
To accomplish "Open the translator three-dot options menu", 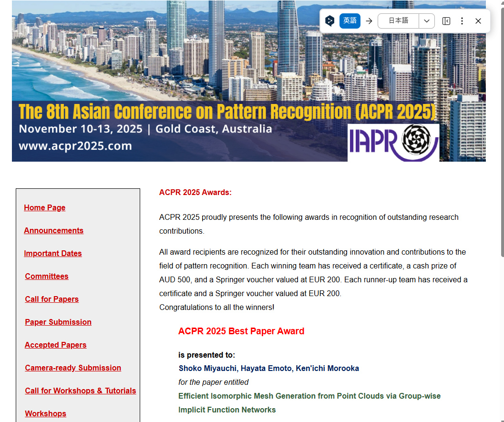I will (462, 21).
